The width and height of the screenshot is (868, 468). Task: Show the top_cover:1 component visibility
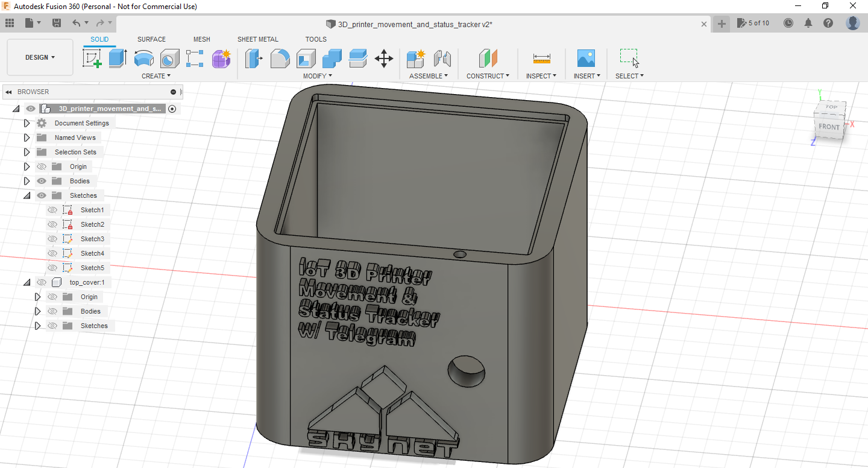(x=42, y=282)
